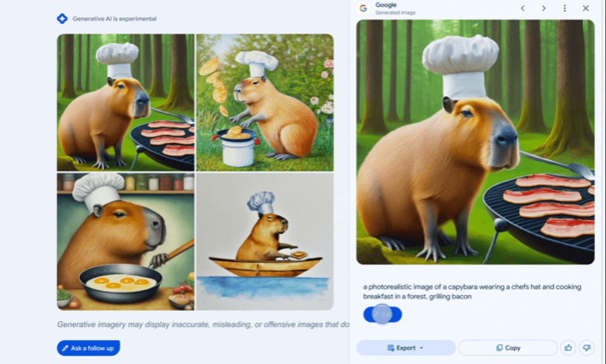The height and width of the screenshot is (364, 606).
Task: Click the Ask a follow up button
Action: point(89,348)
